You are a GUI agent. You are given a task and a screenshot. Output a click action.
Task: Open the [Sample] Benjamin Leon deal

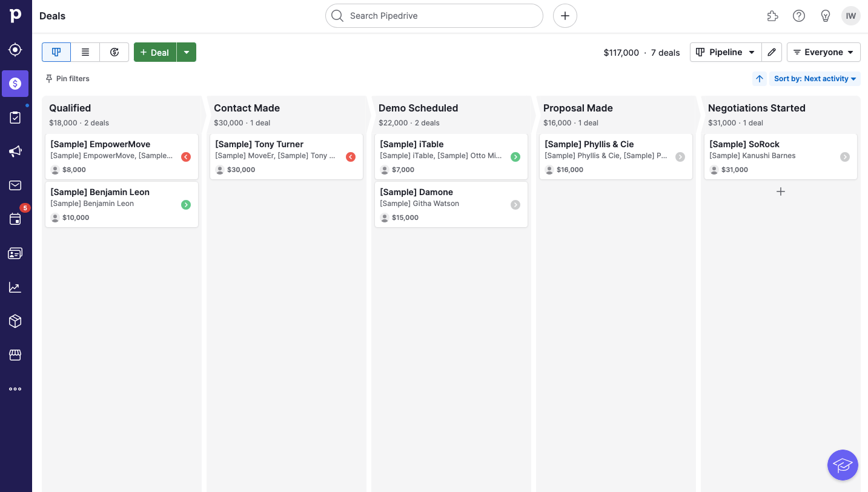tap(122, 204)
